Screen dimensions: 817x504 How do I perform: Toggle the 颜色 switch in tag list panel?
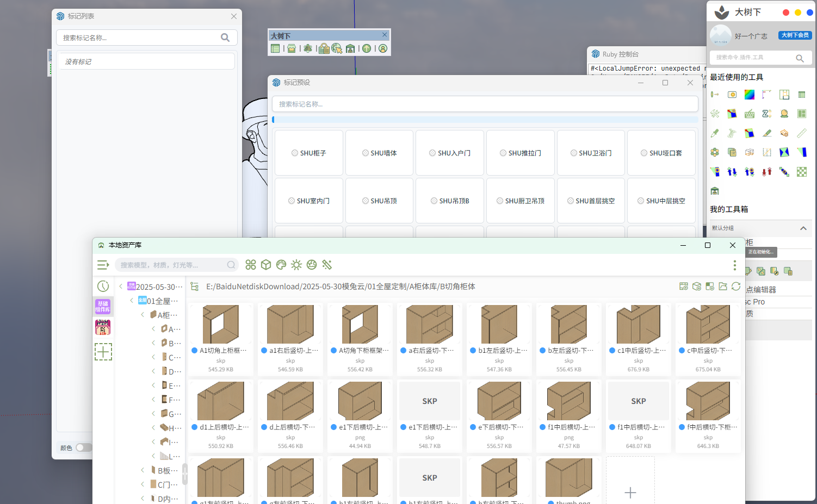coord(83,447)
